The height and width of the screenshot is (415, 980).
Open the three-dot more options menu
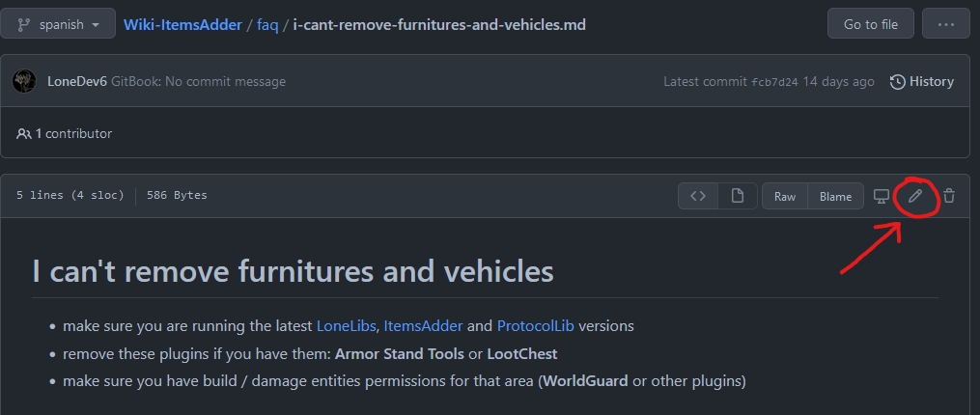945,24
